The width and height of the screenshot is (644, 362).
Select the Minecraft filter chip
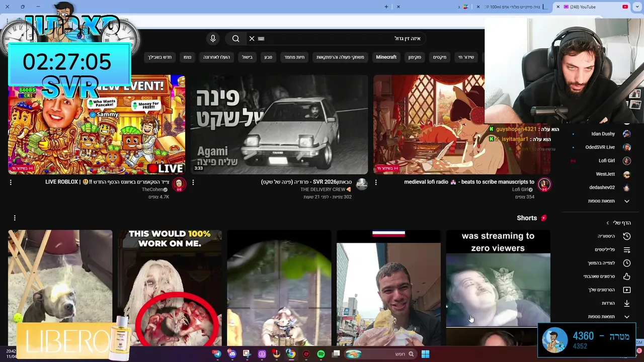(x=386, y=57)
